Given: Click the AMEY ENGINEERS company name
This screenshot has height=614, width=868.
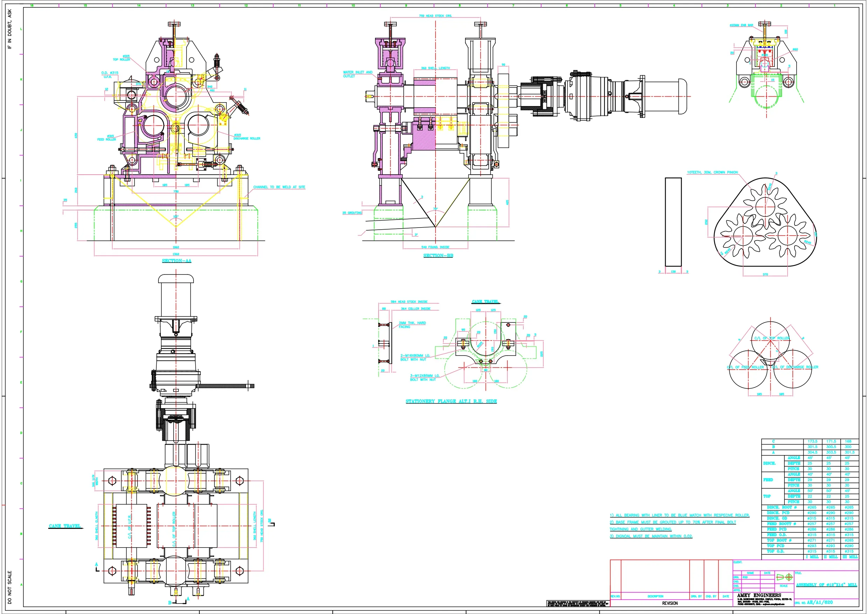Looking at the screenshot, I should [759, 595].
